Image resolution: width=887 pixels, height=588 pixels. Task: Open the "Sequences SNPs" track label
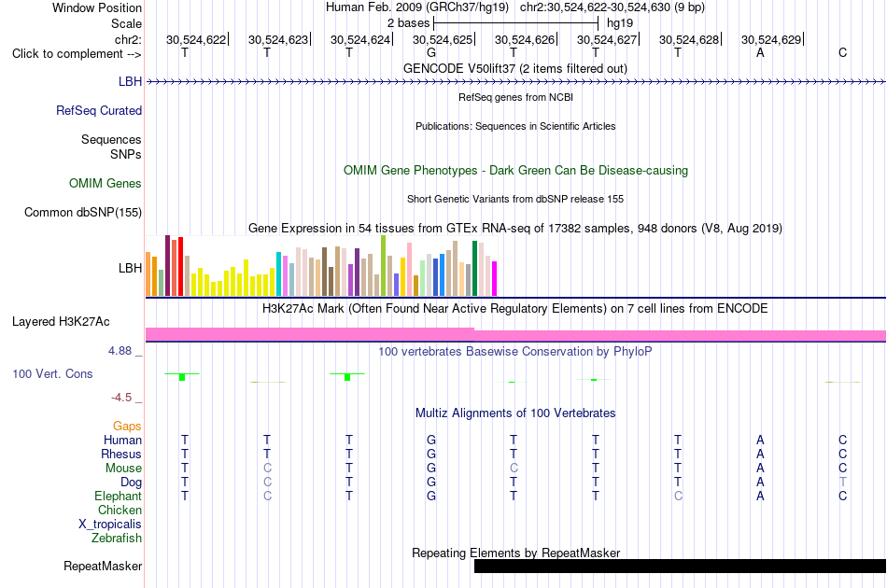tap(111, 147)
